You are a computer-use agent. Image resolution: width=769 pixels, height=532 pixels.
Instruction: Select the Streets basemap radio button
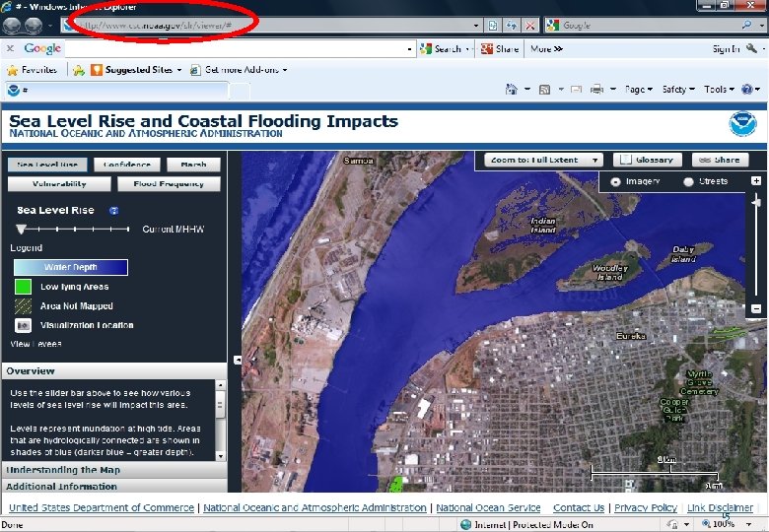click(x=688, y=181)
